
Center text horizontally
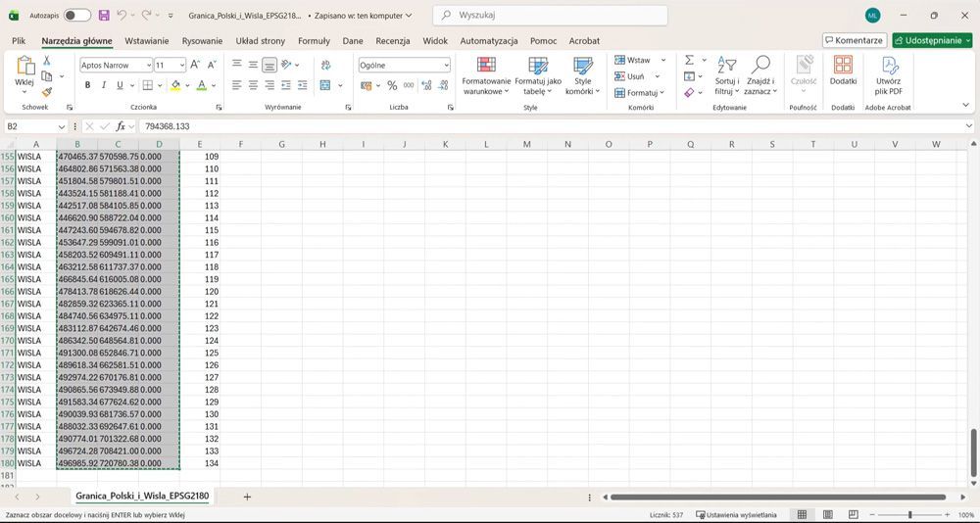[253, 85]
